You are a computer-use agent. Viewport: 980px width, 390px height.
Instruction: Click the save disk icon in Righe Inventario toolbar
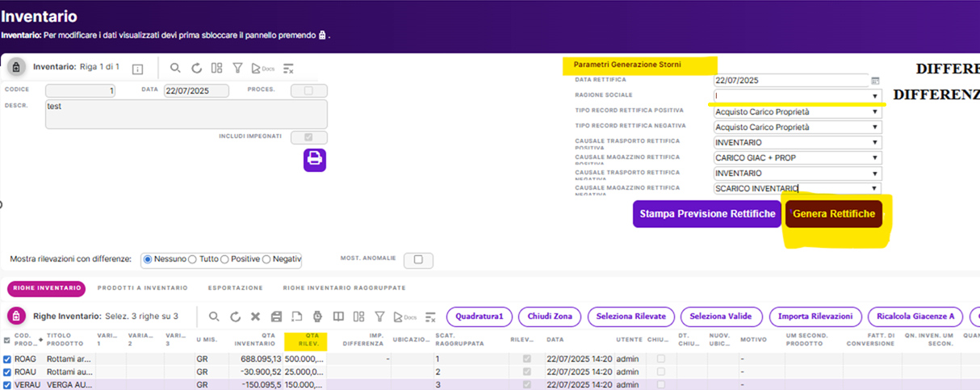click(x=276, y=317)
